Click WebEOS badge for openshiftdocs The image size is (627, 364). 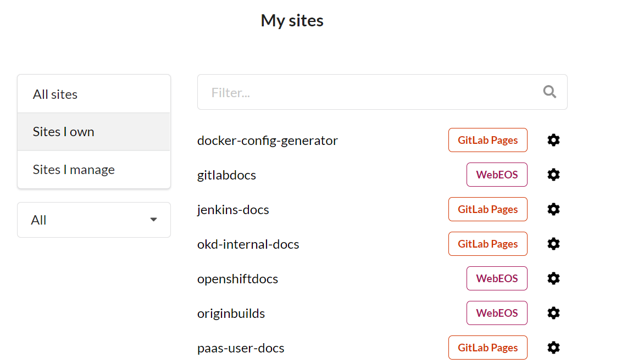coord(497,278)
